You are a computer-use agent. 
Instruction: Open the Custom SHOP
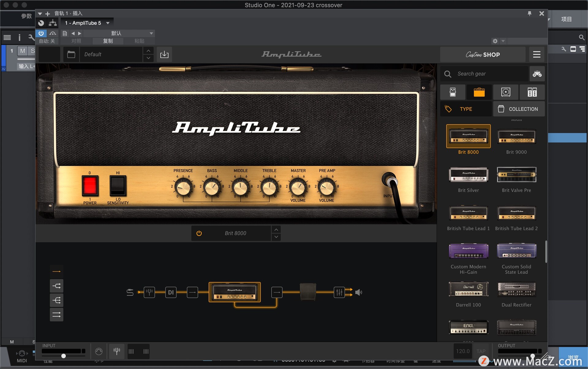click(483, 55)
